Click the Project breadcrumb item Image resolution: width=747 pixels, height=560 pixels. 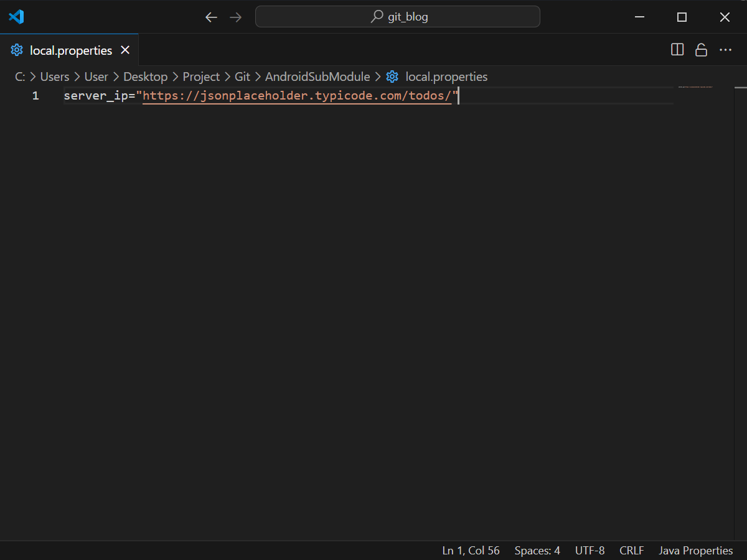tap(201, 77)
